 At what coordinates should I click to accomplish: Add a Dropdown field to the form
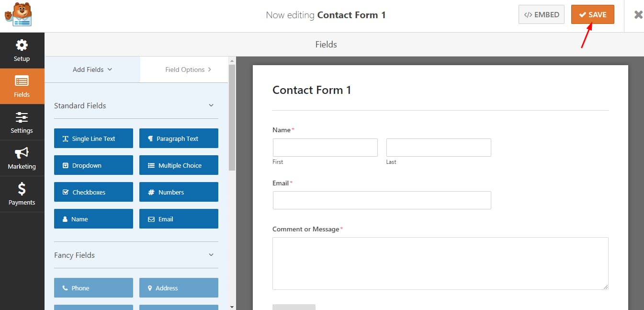click(x=93, y=165)
